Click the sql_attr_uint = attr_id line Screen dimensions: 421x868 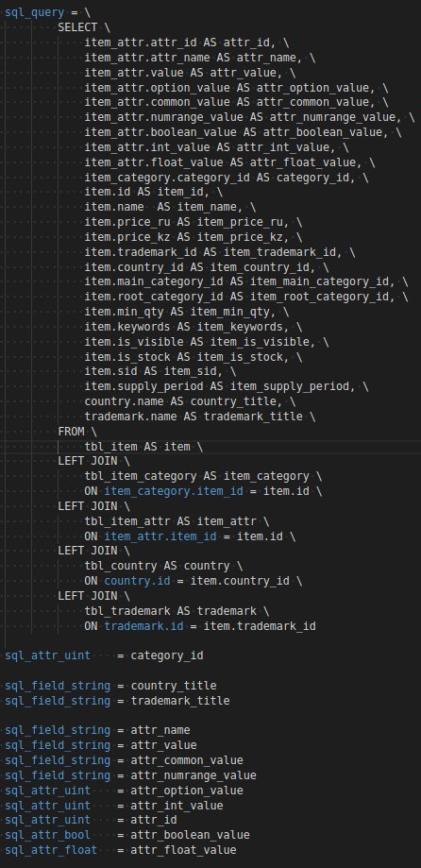[x=91, y=819]
